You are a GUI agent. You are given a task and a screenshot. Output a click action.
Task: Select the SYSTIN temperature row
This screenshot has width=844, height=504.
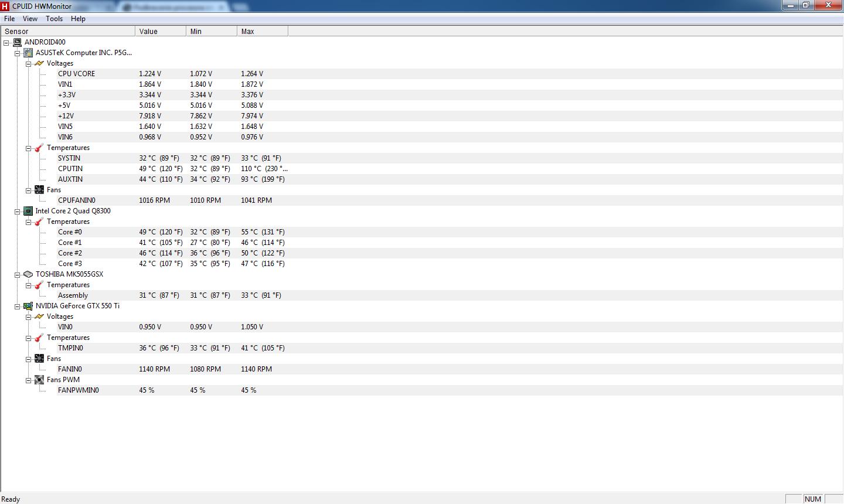click(450, 158)
